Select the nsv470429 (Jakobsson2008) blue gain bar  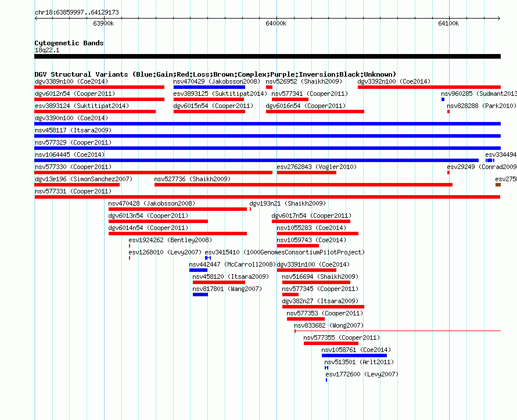tap(209, 87)
